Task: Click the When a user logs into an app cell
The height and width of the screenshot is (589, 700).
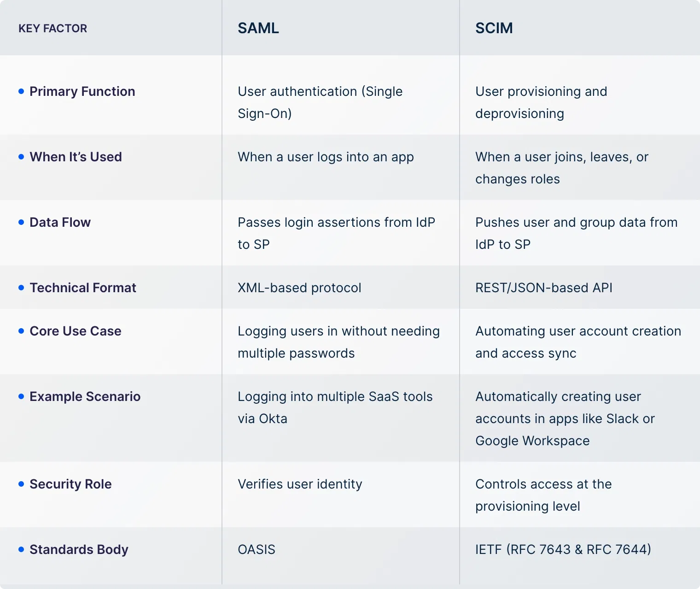Action: [326, 157]
